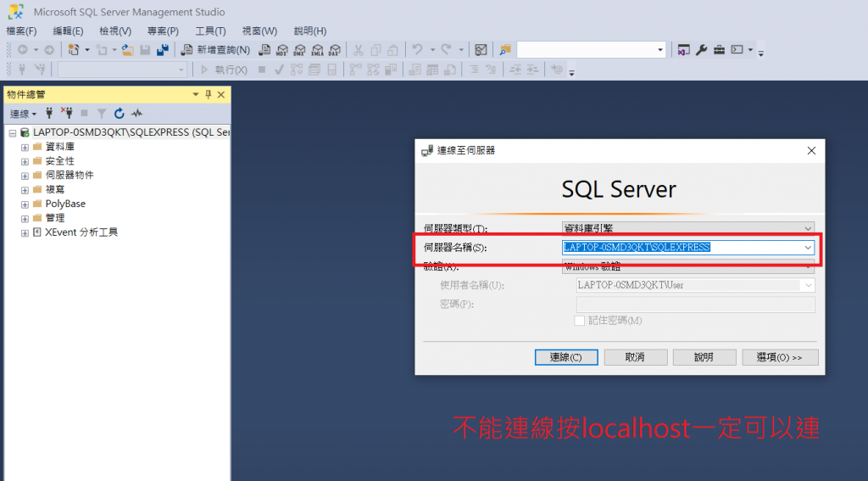Collapse the LAPTOP-0SMD3QKT\SQLEXPRESS server node

pyautogui.click(x=12, y=133)
